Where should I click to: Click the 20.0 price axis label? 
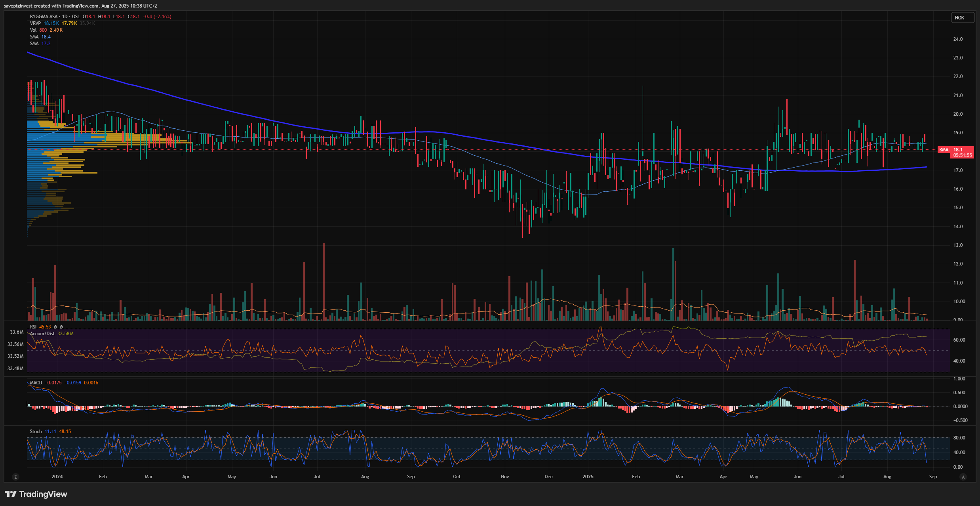click(958, 114)
